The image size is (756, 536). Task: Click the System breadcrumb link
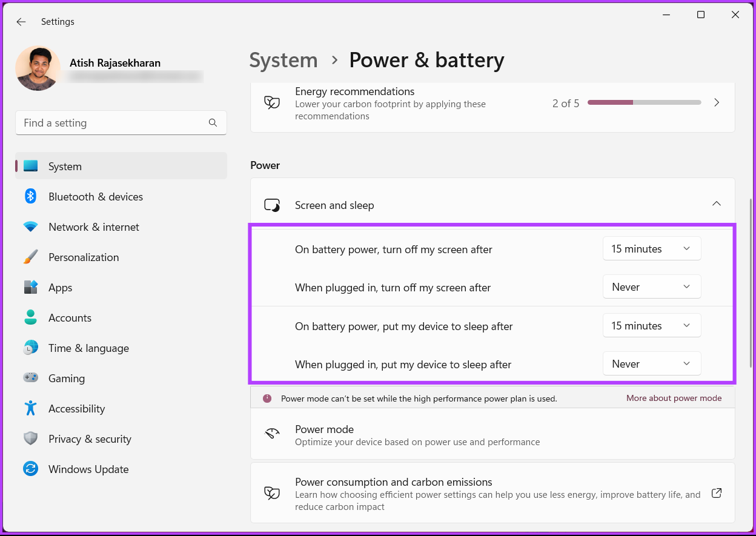tap(283, 61)
